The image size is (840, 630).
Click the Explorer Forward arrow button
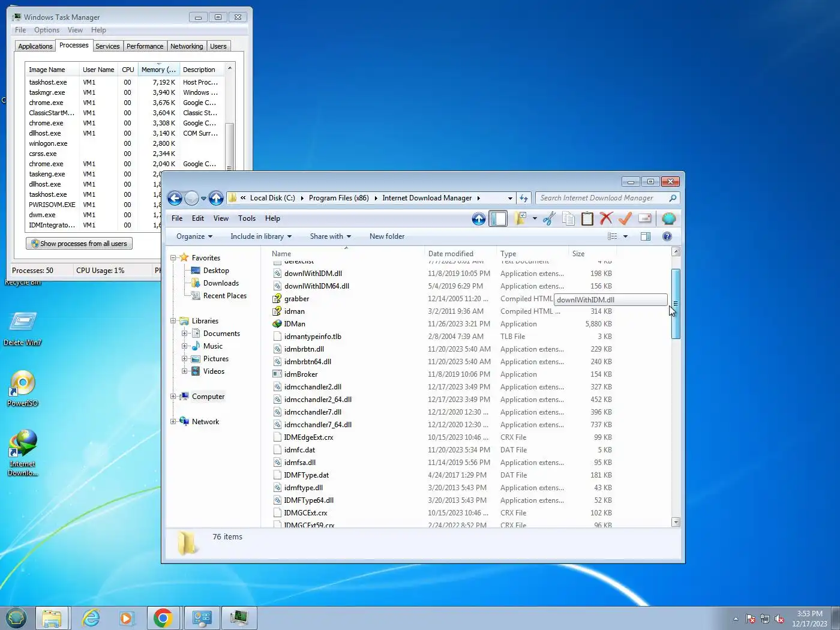191,198
